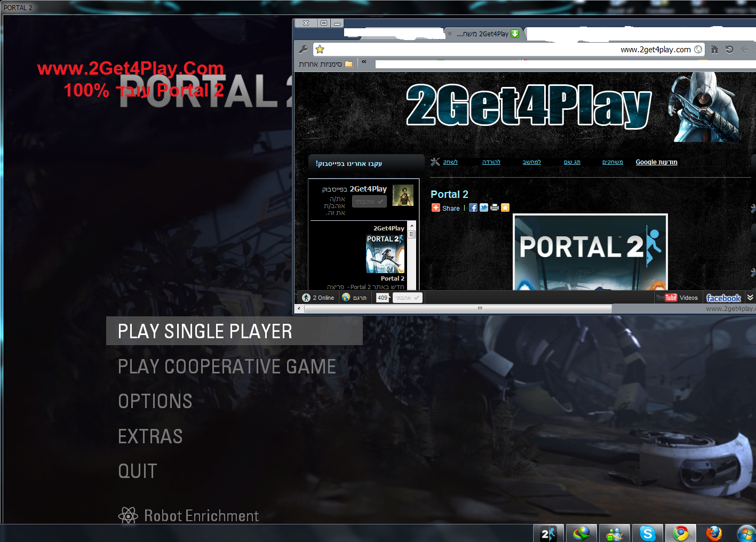Click the translate globe button in site toolbar

[354, 298]
